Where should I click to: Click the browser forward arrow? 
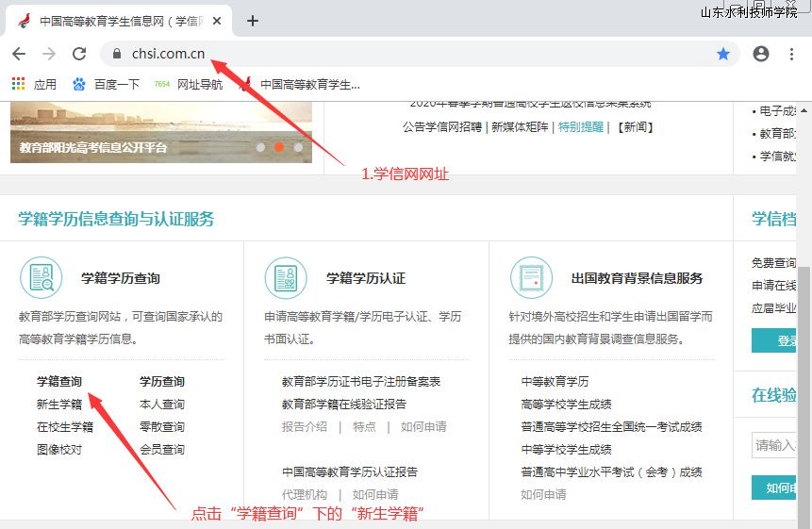click(x=49, y=54)
